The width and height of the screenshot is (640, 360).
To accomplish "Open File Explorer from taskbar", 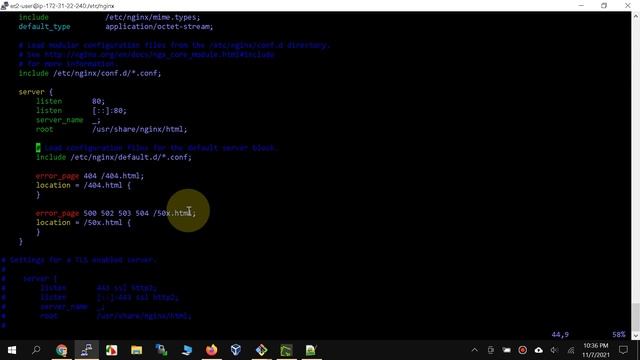I will (x=136, y=350).
